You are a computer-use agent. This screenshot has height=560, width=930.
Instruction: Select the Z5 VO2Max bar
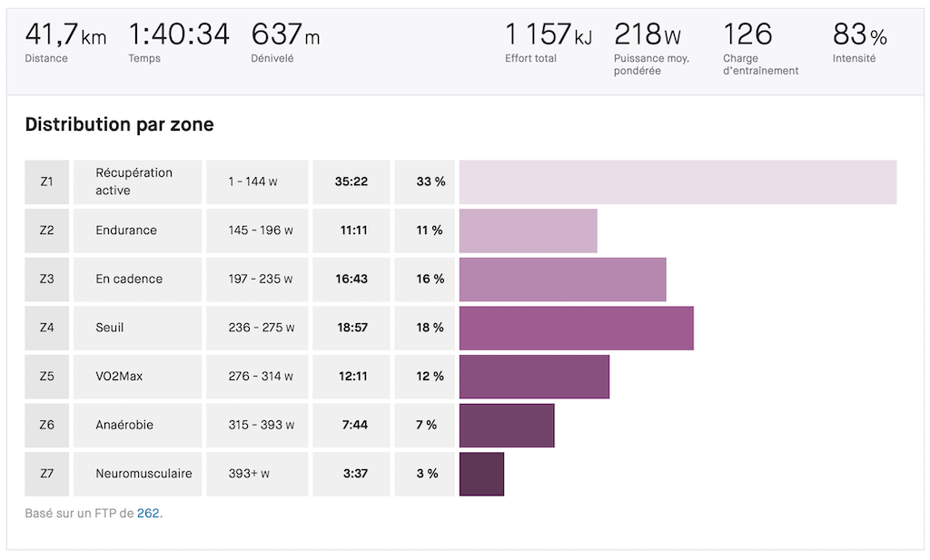534,377
